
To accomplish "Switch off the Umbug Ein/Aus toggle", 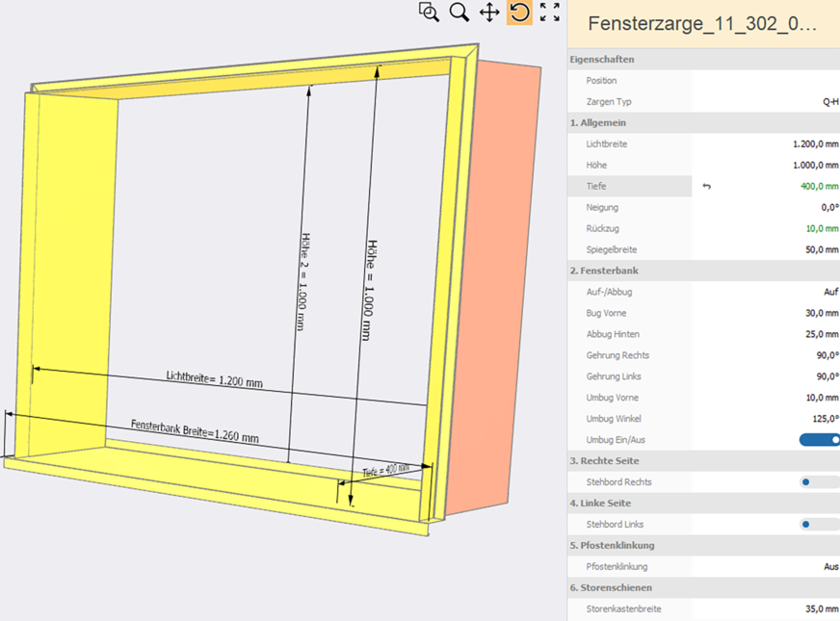I will point(818,439).
